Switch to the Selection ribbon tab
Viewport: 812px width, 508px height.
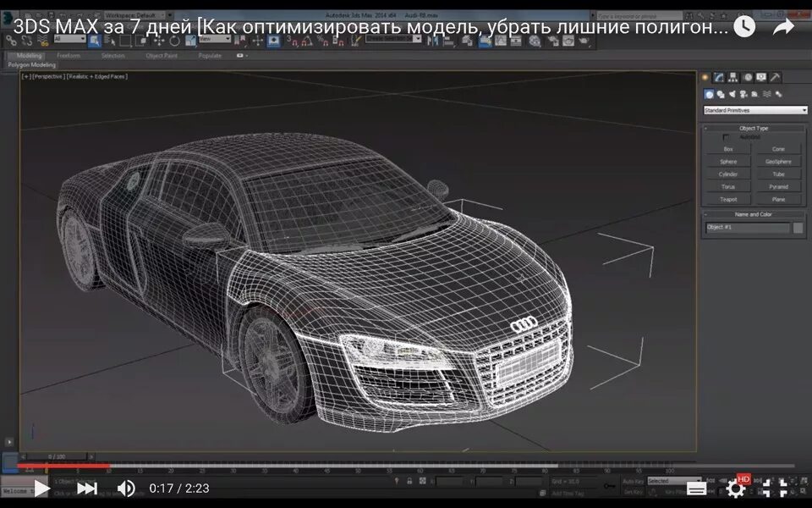[112, 56]
